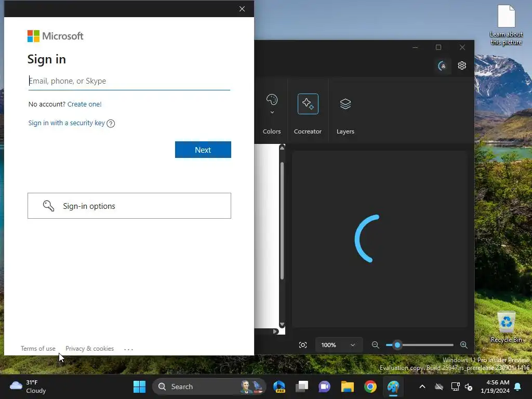This screenshot has height=399, width=532.
Task: Follow the Create one! link
Action: pyautogui.click(x=85, y=104)
